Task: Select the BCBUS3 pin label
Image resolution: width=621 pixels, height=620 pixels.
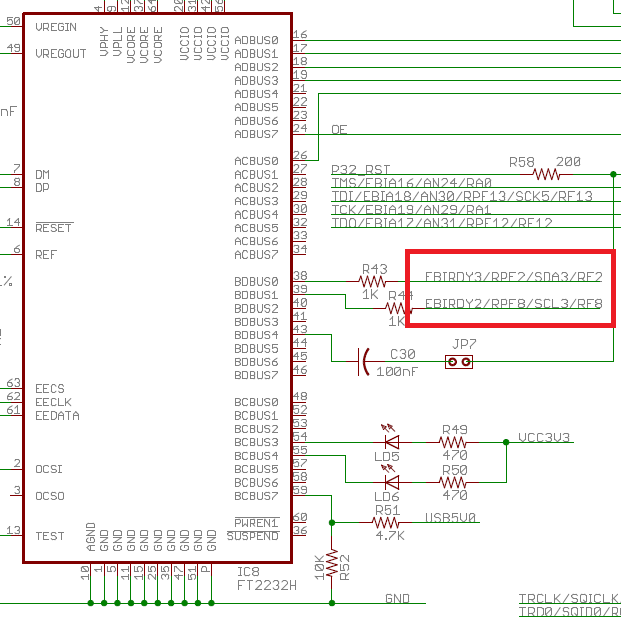Action: (257, 442)
